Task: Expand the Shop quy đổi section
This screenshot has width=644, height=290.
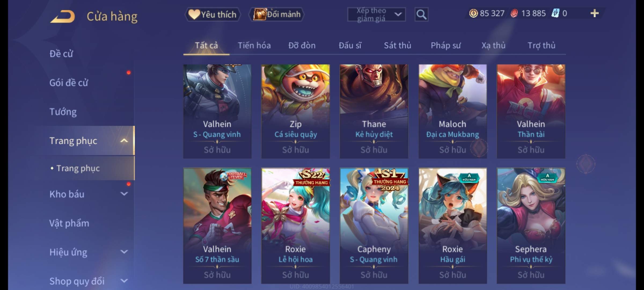Action: click(x=124, y=281)
